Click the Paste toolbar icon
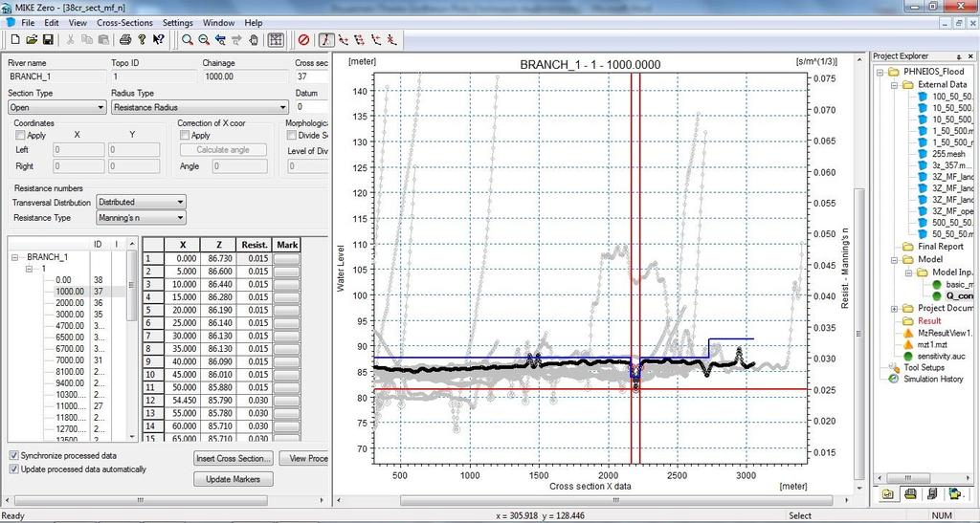980x523 pixels. point(101,39)
